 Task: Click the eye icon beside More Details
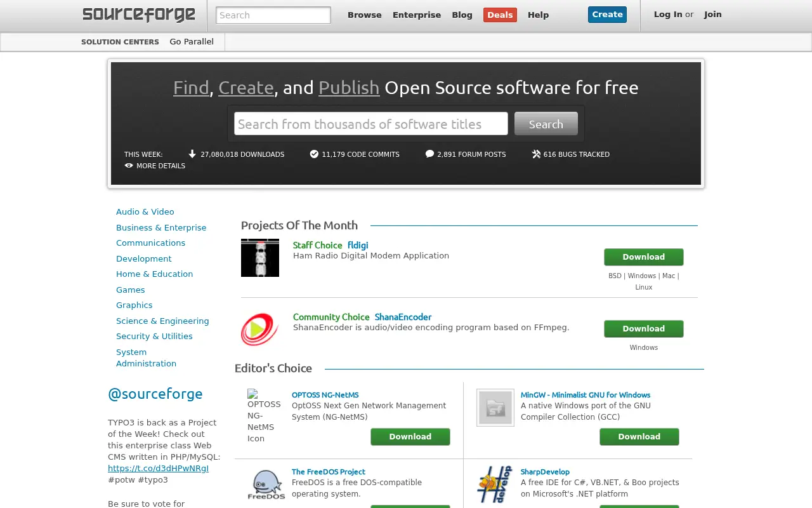click(x=129, y=166)
